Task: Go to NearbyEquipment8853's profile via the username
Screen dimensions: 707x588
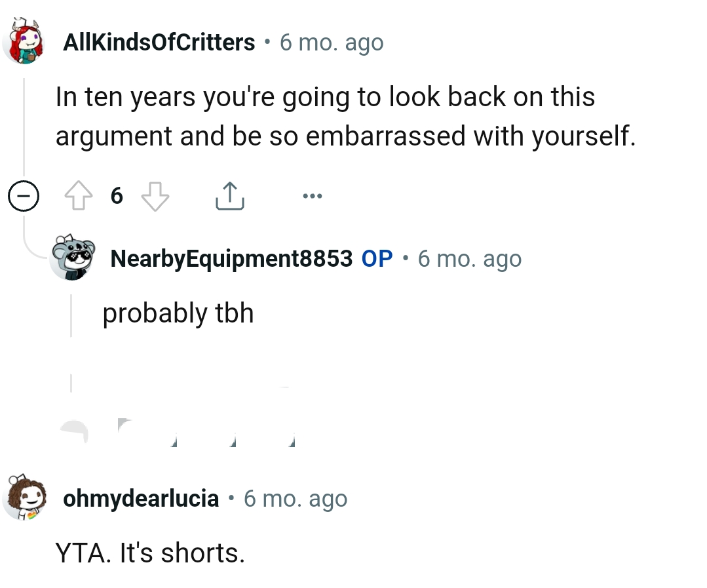Action: point(231,258)
